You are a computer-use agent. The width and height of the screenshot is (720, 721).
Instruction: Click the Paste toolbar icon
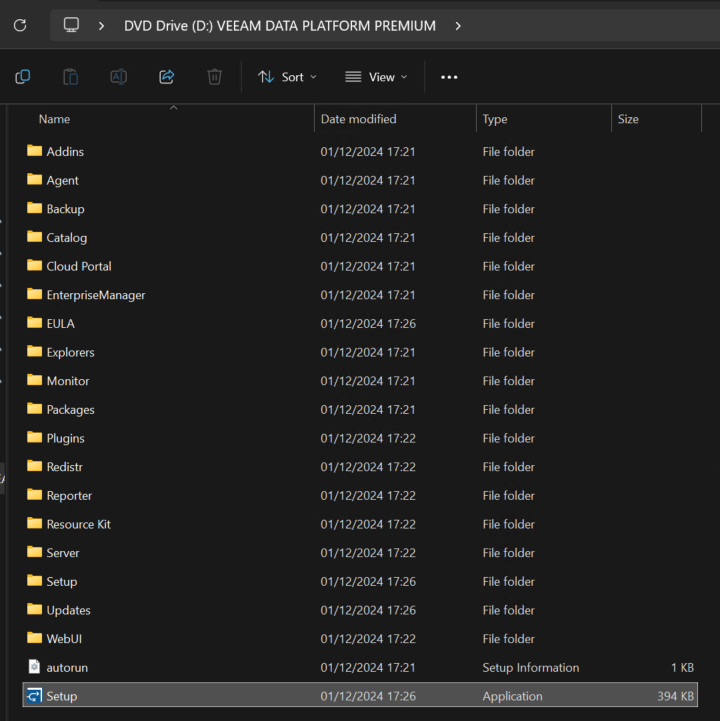pyautogui.click(x=70, y=77)
